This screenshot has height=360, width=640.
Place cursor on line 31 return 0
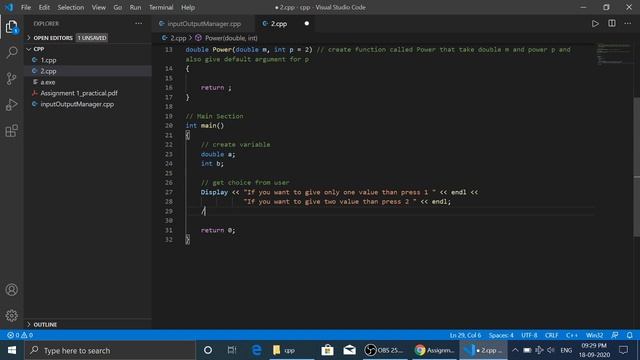[x=218, y=230]
